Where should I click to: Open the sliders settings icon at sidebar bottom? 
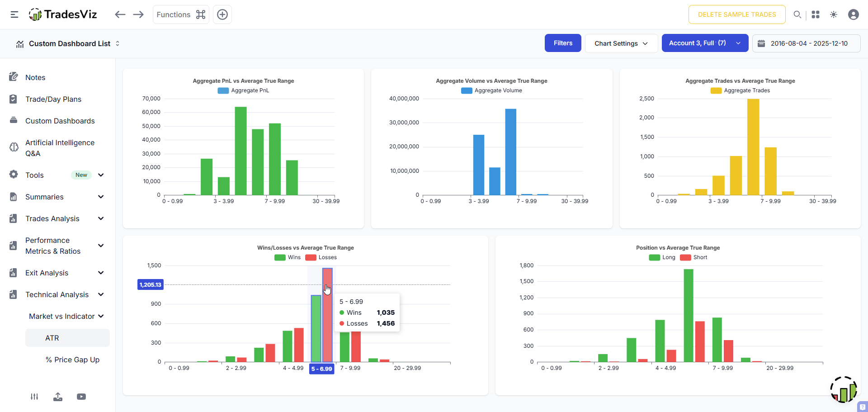[34, 397]
